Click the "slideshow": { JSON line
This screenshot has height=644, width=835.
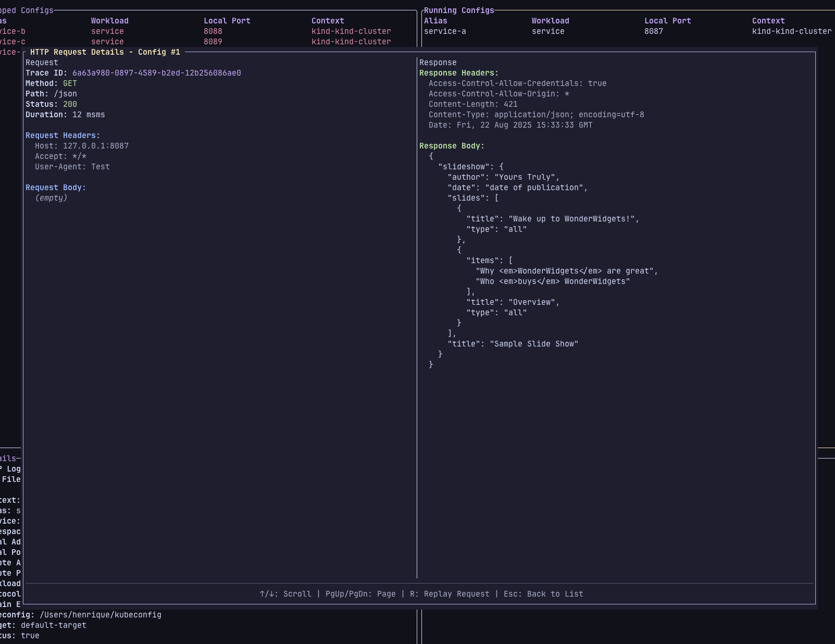coord(471,167)
